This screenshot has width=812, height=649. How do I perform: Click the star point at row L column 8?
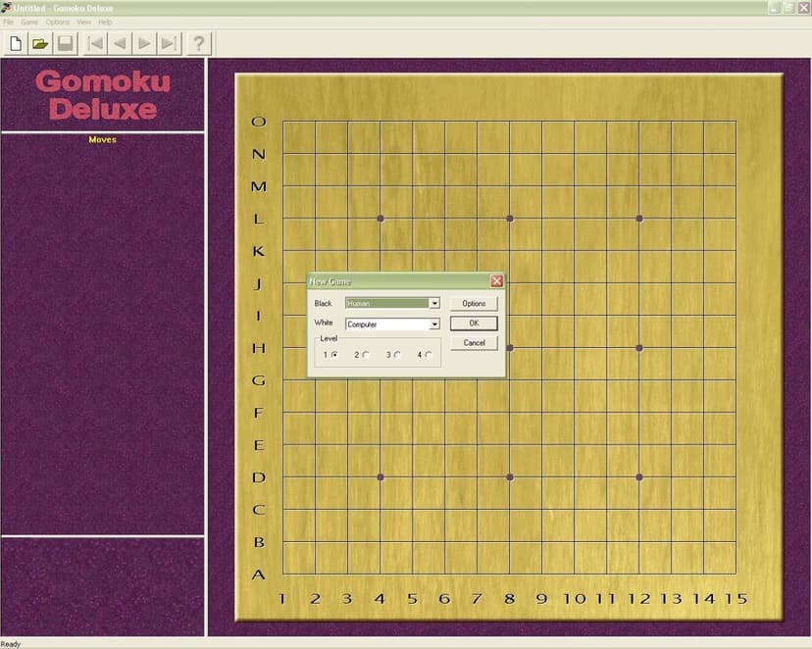[510, 219]
